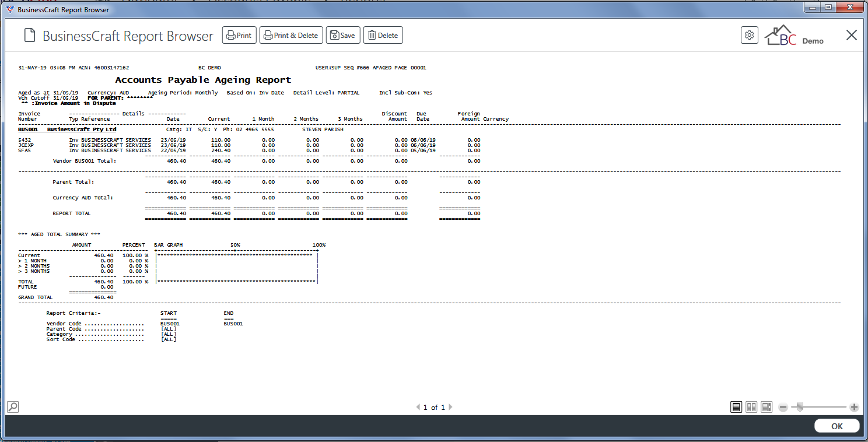This screenshot has width=868, height=442.
Task: Click invoice number '5432'
Action: [x=24, y=140]
